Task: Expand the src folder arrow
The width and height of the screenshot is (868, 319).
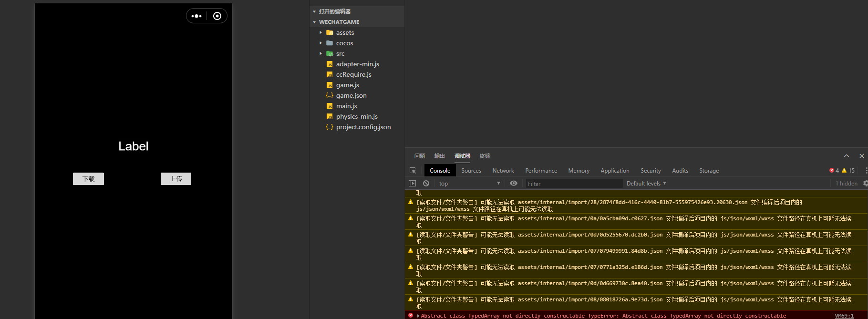Action: click(320, 53)
